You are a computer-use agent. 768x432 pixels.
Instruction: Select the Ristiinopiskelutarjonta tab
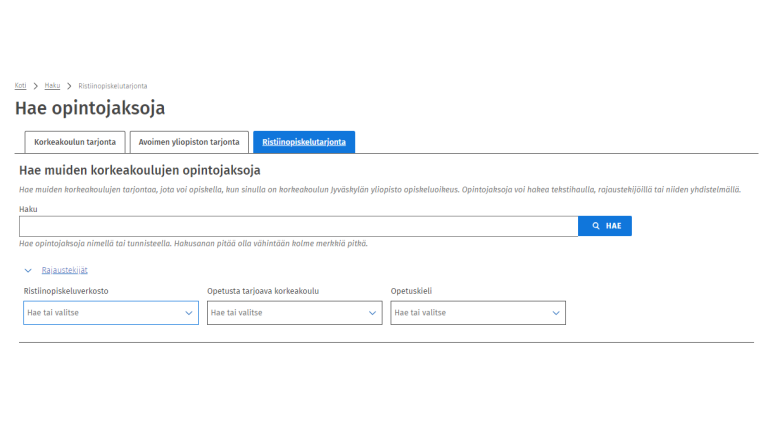[304, 142]
